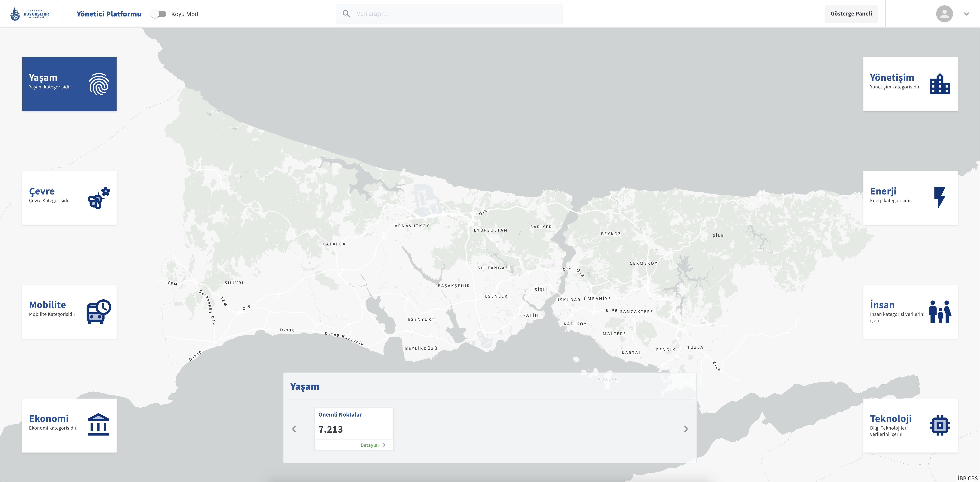Screen dimensions: 980x482
Task: Click ÜMRANİYE district label on map
Action: (597, 299)
